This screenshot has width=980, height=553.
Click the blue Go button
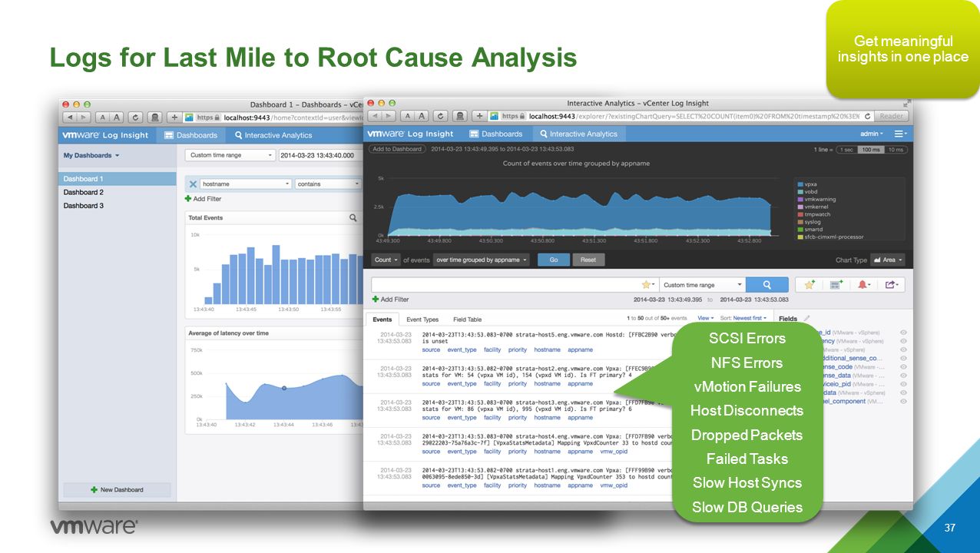(553, 260)
